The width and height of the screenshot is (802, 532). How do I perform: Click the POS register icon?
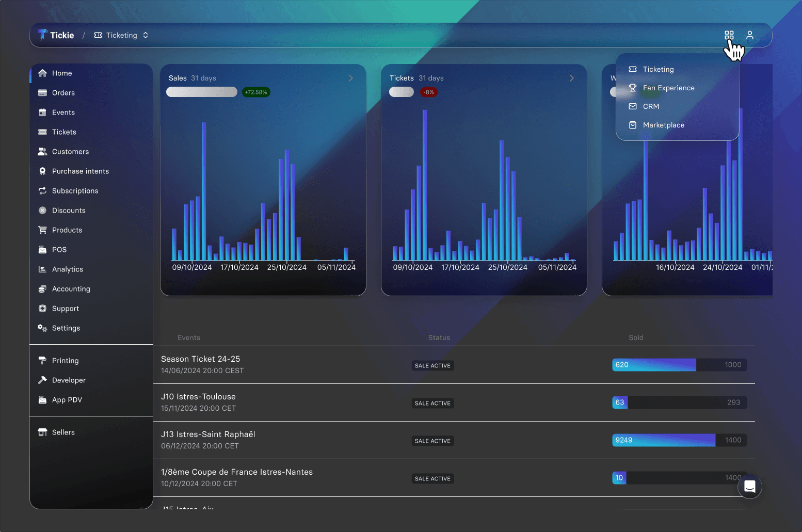click(x=42, y=250)
